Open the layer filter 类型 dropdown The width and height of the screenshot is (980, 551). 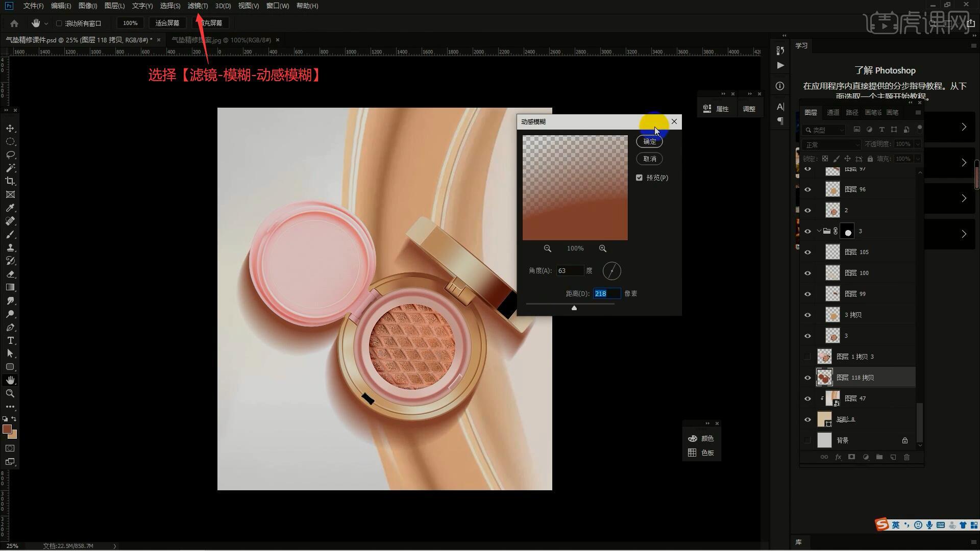825,130
